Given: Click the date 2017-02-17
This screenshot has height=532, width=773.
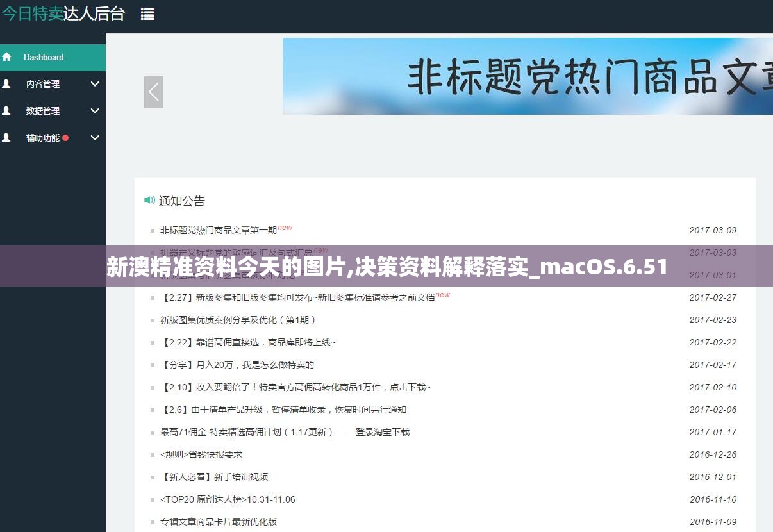Looking at the screenshot, I should pos(713,365).
